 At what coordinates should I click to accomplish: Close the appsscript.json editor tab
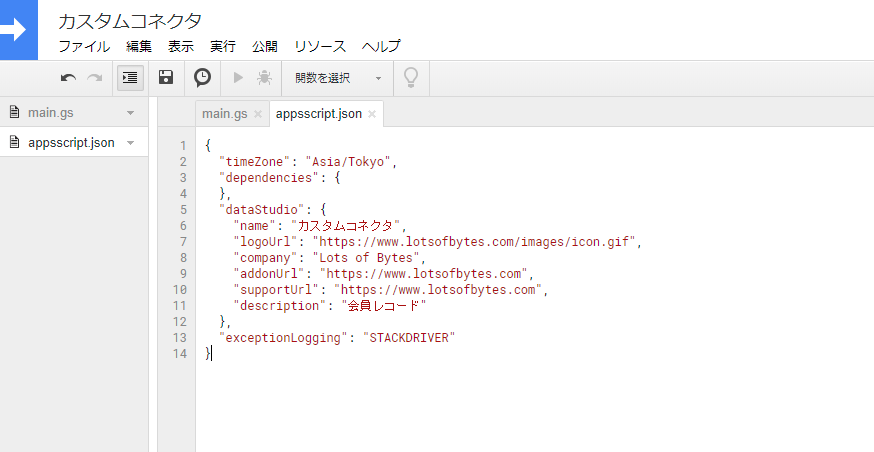(372, 114)
